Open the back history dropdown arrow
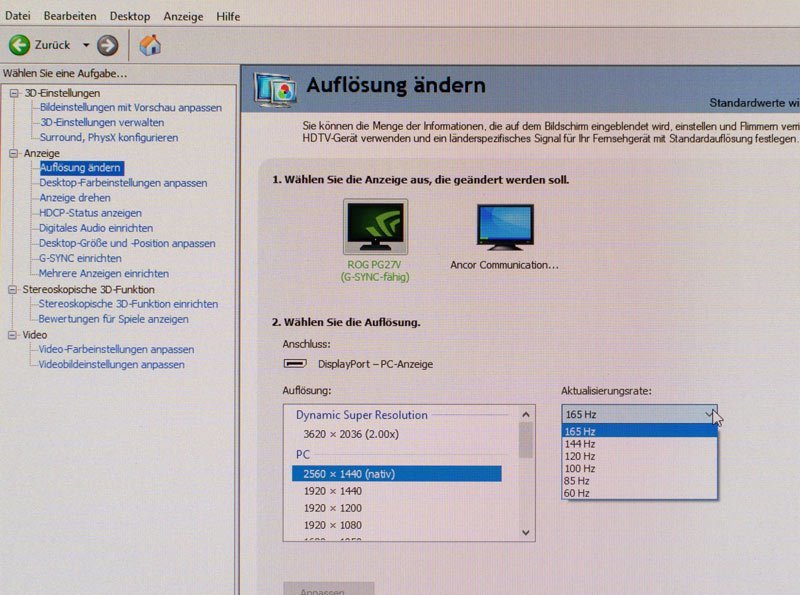The image size is (800, 595). pyautogui.click(x=86, y=45)
